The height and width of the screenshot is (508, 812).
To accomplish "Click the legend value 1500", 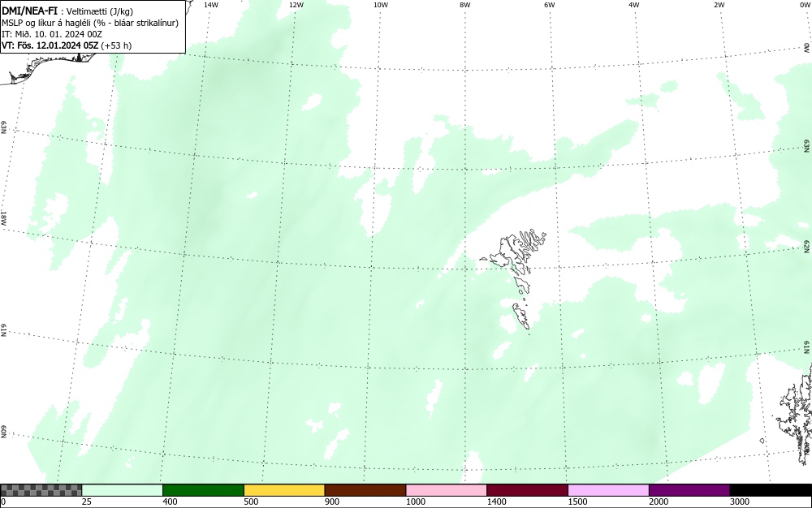I will click(x=577, y=502).
